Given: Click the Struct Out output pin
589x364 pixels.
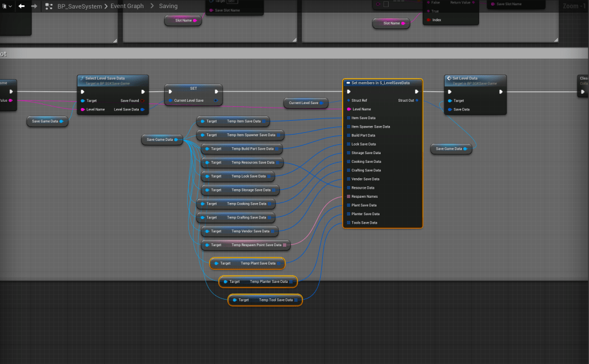Looking at the screenshot, I should [417, 100].
